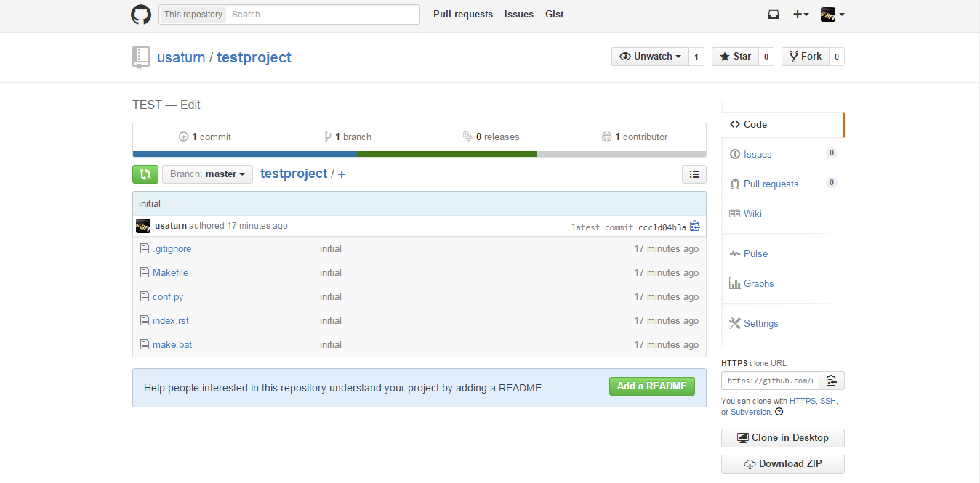The height and width of the screenshot is (483, 980).
Task: Click the repository book icon beside usaturn
Action: coord(141,57)
